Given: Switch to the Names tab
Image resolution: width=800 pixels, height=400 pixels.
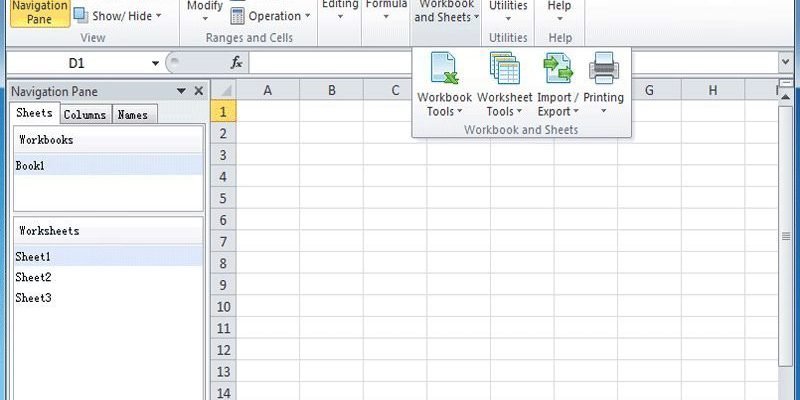Looking at the screenshot, I should 134,115.
